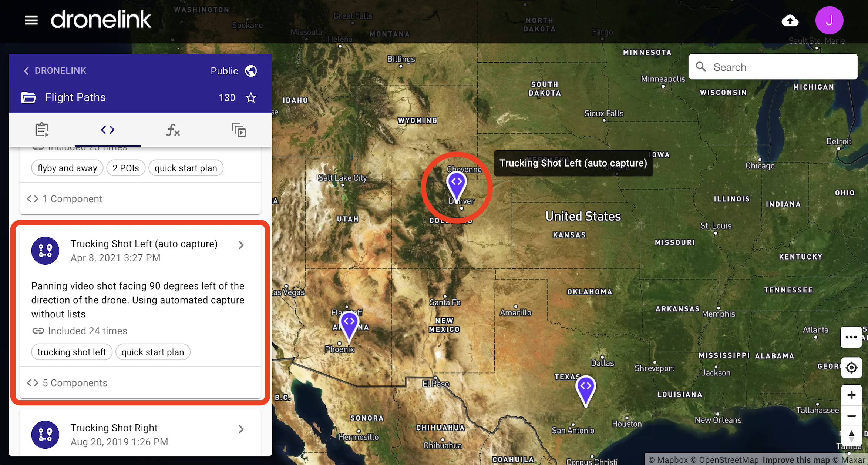
Task: Open the cloud upload icon
Action: [x=790, y=21]
